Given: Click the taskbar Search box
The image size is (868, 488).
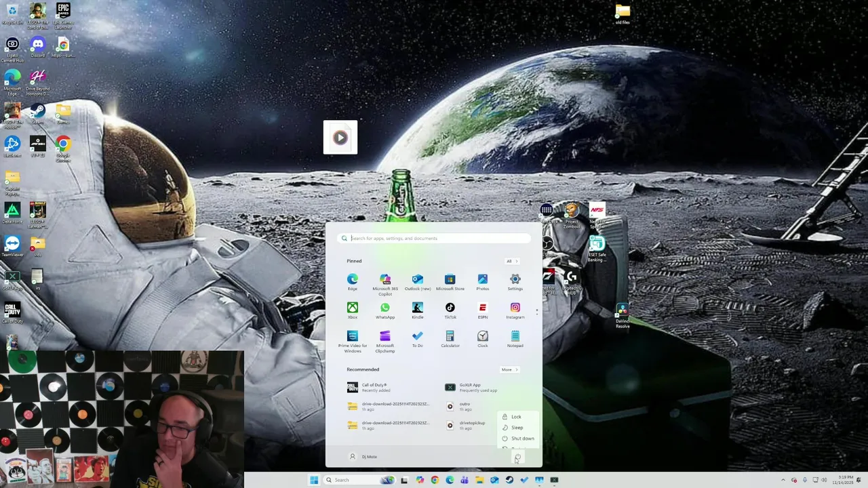Looking at the screenshot, I should 359,480.
